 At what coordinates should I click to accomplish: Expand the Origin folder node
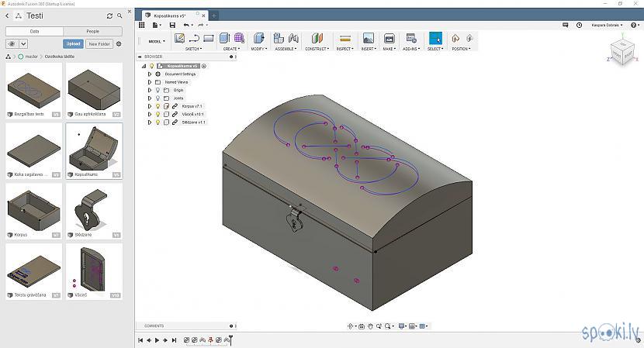click(x=150, y=90)
